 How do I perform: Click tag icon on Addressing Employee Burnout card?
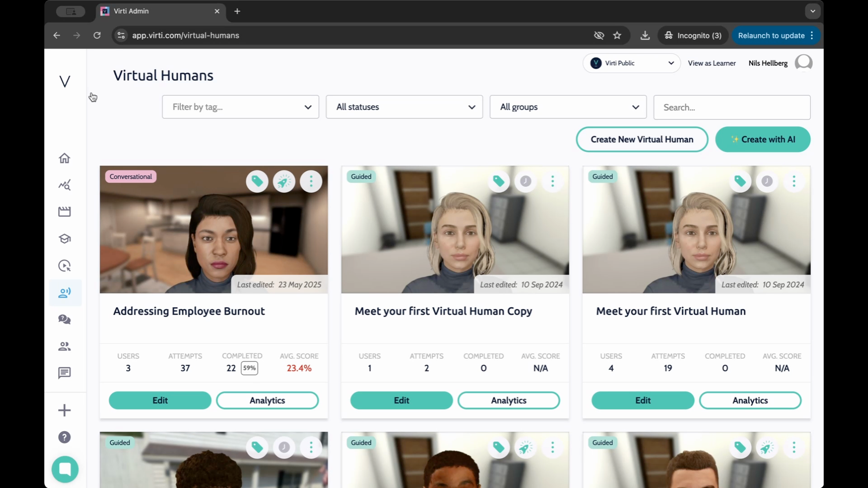(x=257, y=182)
